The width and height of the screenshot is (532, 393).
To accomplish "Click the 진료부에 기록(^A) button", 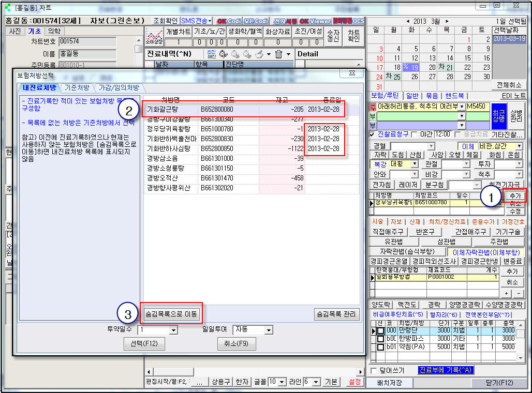I will click(446, 370).
